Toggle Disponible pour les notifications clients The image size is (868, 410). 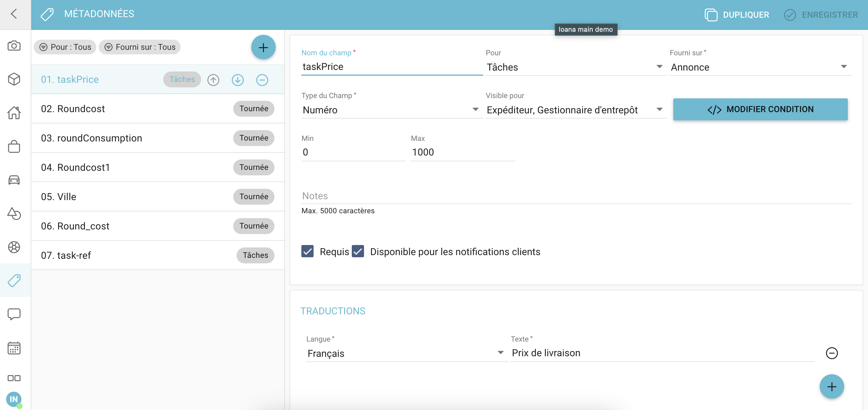click(358, 251)
